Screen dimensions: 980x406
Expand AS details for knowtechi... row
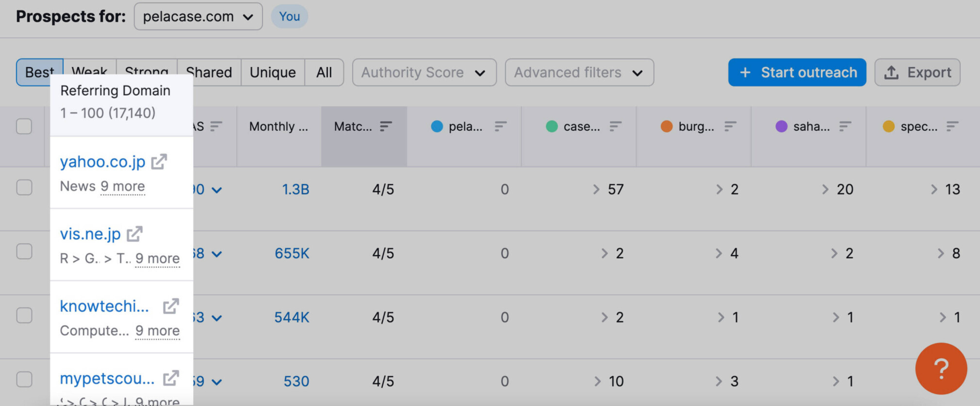(x=217, y=318)
